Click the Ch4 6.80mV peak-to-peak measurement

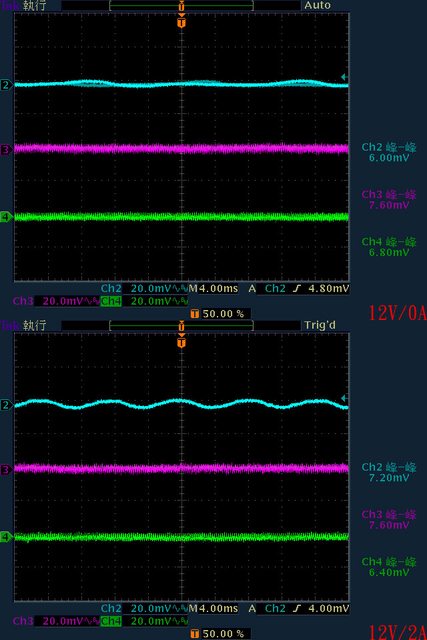click(x=389, y=247)
